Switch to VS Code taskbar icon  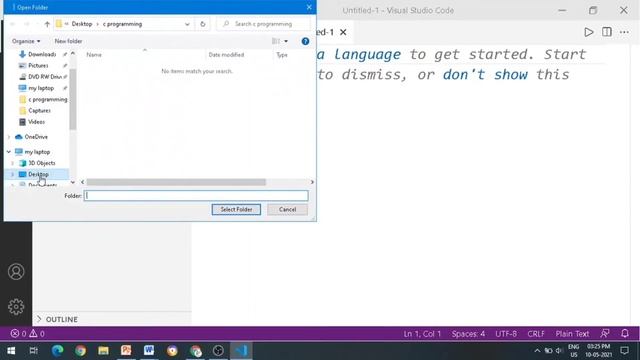click(x=241, y=351)
